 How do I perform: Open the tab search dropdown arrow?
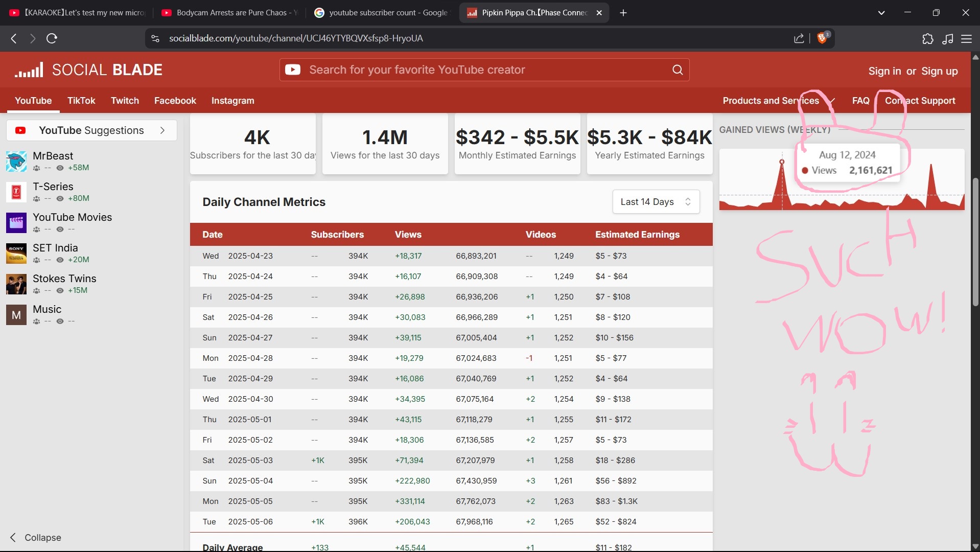(x=881, y=13)
